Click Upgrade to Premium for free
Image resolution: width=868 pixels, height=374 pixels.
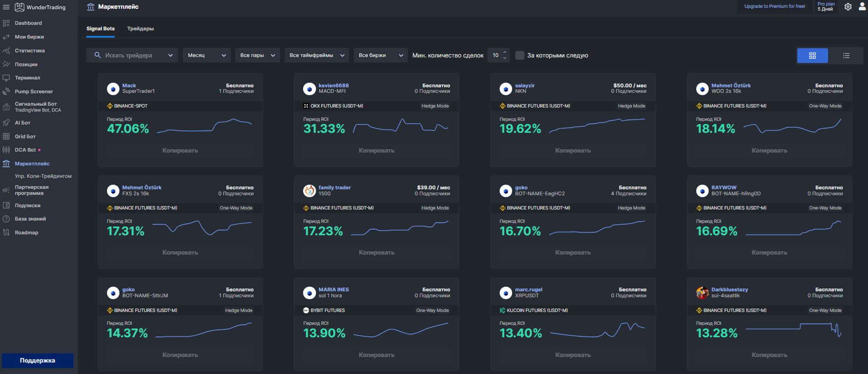(x=775, y=6)
